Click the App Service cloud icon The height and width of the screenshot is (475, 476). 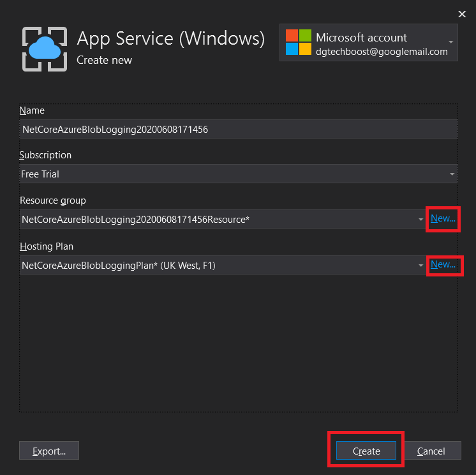[44, 49]
